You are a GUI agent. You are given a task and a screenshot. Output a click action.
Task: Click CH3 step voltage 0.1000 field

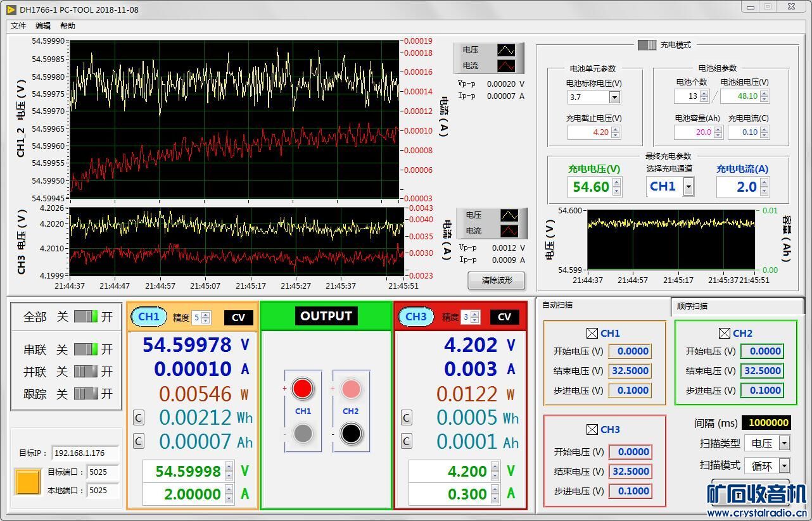(x=630, y=491)
